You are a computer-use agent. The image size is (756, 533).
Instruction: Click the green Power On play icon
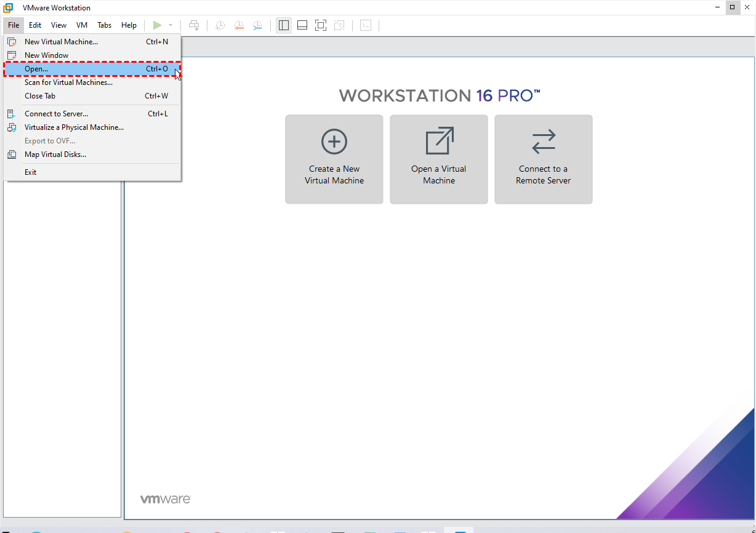point(157,25)
